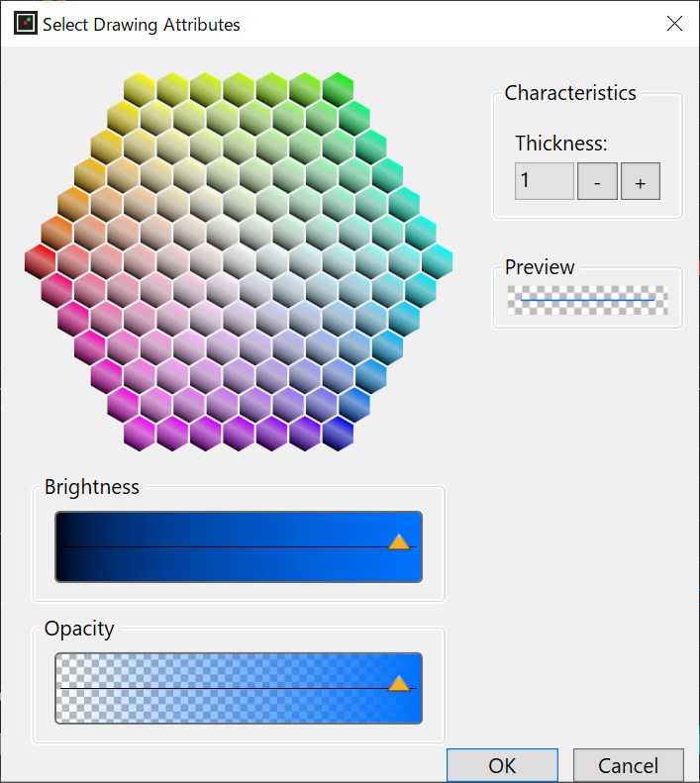Viewport: 700px width, 783px height.
Task: Click the OK button
Action: coord(502,765)
